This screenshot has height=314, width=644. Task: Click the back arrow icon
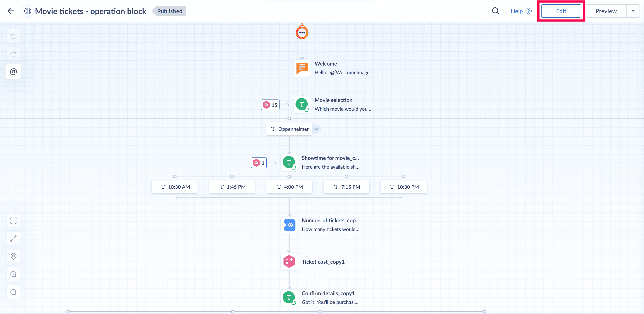tap(11, 11)
